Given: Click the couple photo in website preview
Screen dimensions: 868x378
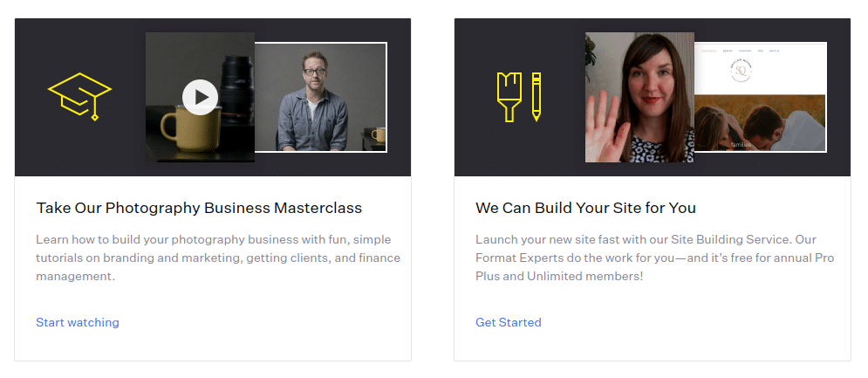Looking at the screenshot, I should point(760,122).
